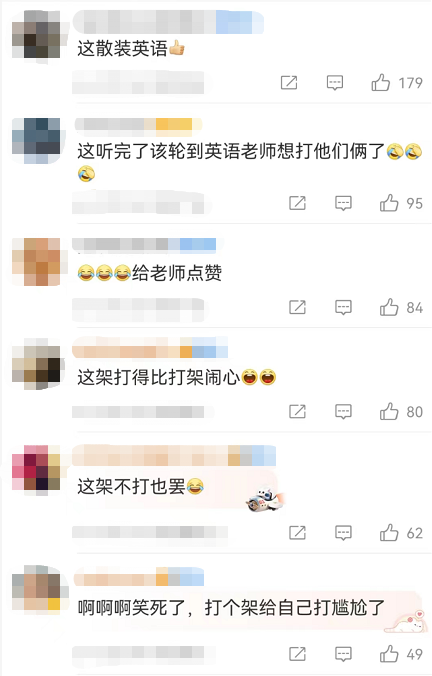Open reply box for 80-like comment
The height and width of the screenshot is (676, 432).
[x=343, y=412]
